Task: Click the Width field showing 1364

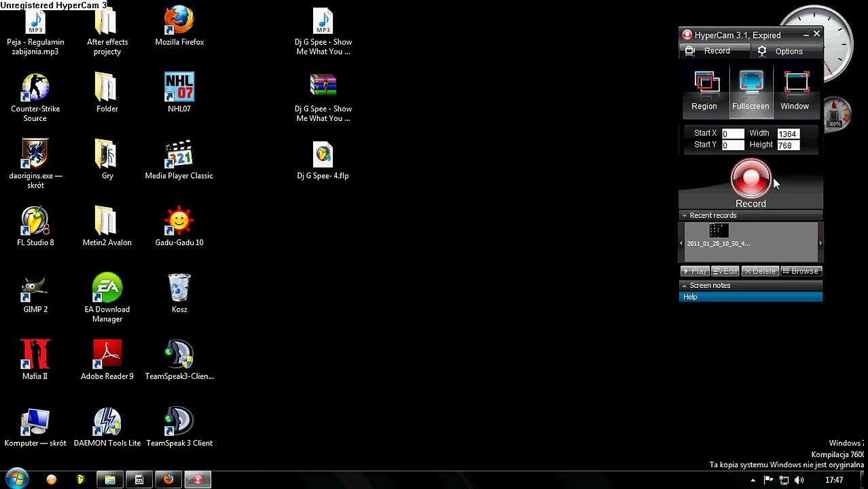Action: pyautogui.click(x=789, y=134)
